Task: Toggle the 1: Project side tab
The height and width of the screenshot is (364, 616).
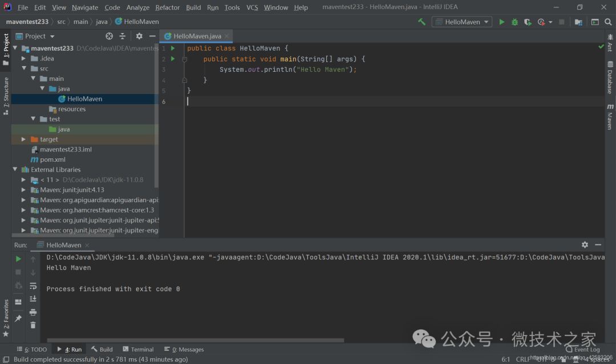Action: pos(6,49)
